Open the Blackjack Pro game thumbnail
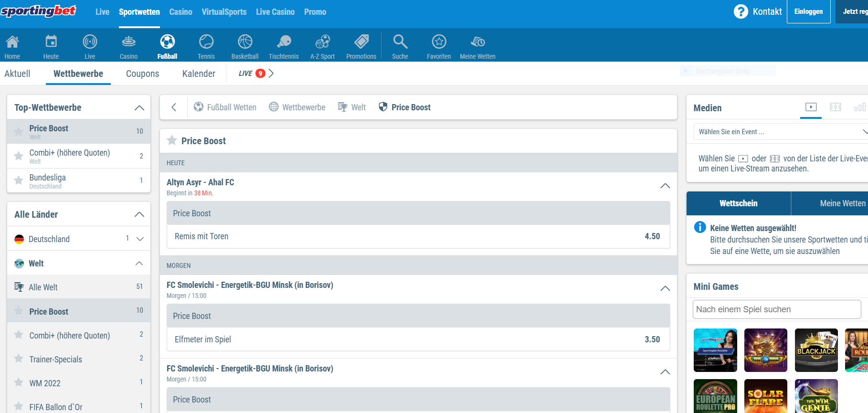Screen dimensions: 868x413 click(x=816, y=350)
